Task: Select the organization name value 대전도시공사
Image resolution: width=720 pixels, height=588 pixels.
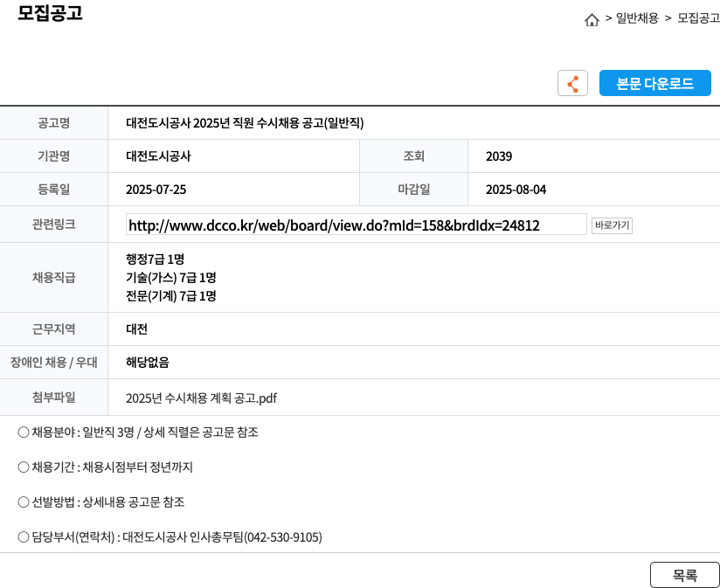Action: pos(158,156)
